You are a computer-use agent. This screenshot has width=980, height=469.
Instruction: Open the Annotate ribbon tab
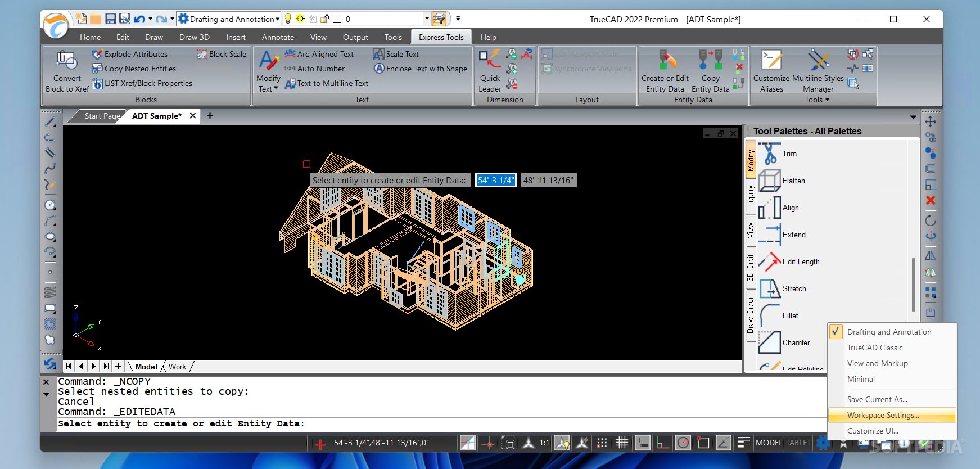pos(278,37)
